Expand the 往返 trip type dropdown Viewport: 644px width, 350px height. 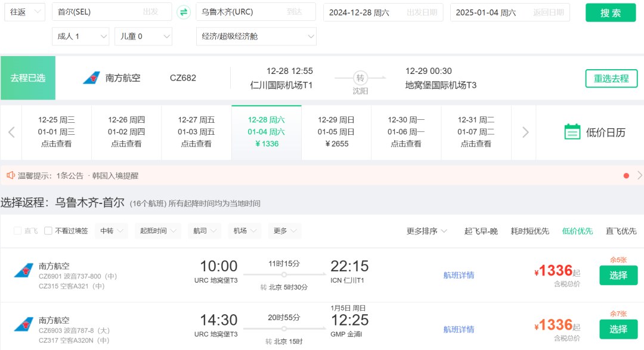tap(24, 13)
